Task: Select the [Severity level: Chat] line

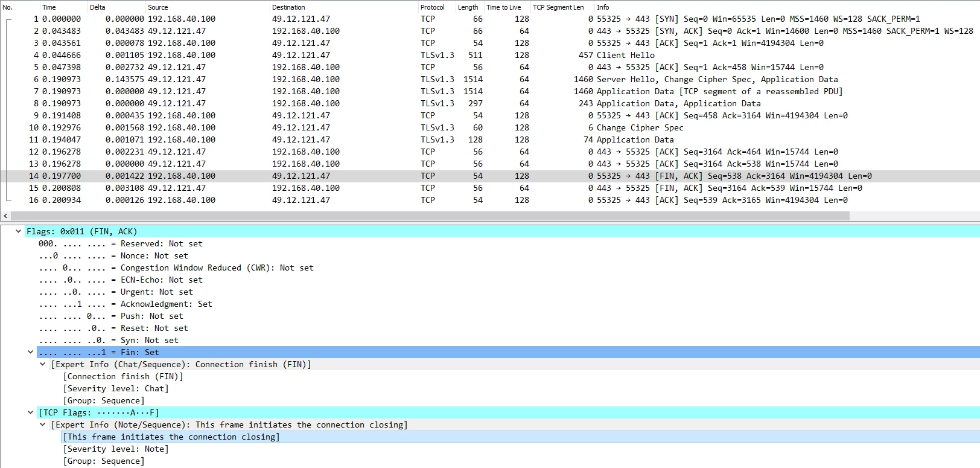Action: click(x=116, y=388)
